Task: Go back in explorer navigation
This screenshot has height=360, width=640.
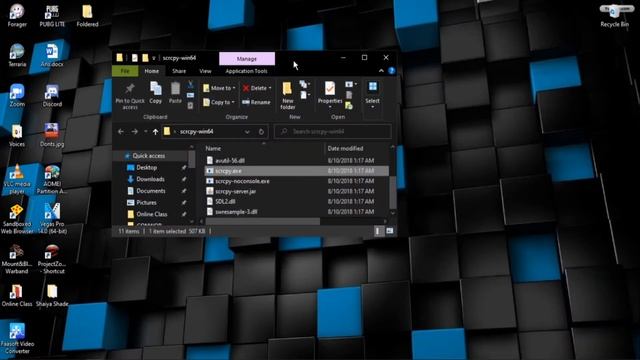Action: [x=121, y=131]
